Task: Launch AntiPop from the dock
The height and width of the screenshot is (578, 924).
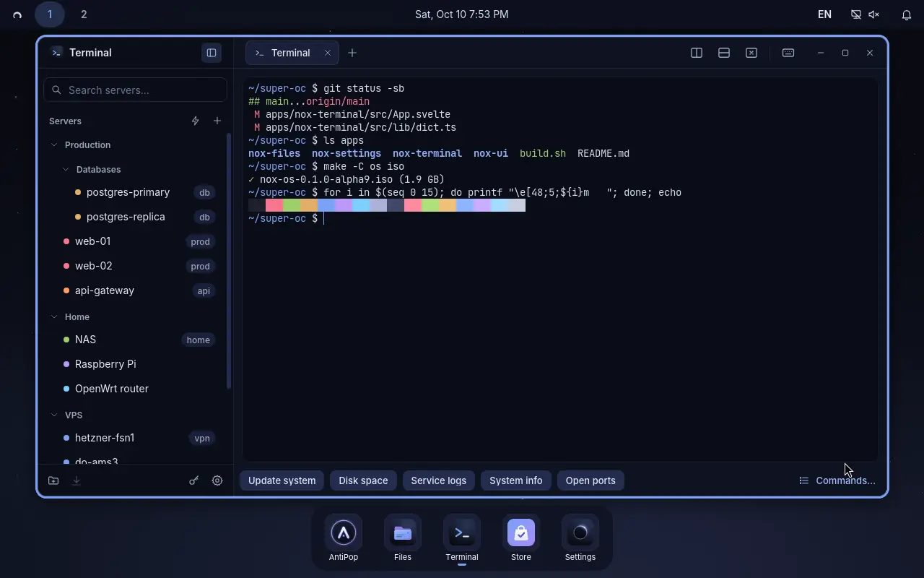Action: coord(344,538)
